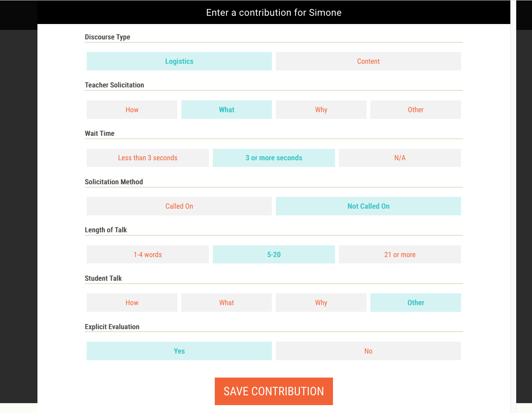Choose Why under Teacher Solicitation
The height and width of the screenshot is (413, 532).
click(321, 110)
